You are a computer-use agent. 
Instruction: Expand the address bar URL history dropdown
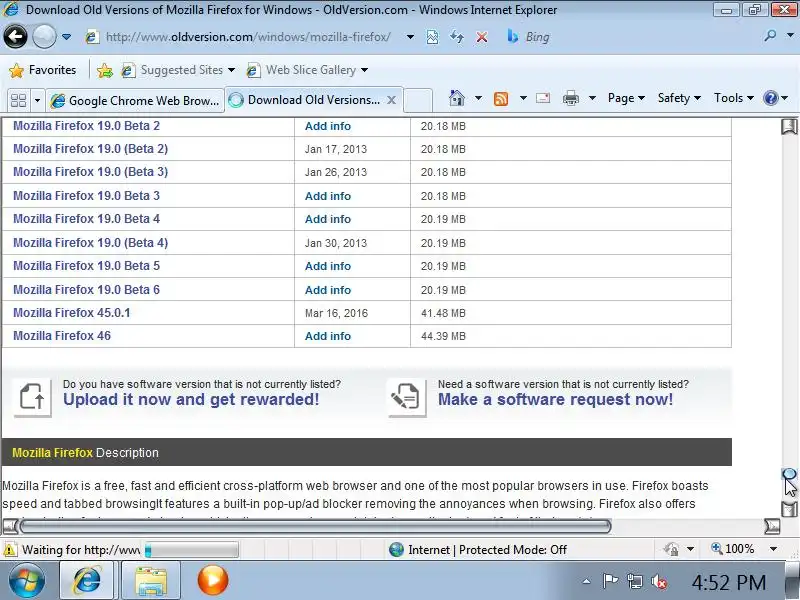410,37
